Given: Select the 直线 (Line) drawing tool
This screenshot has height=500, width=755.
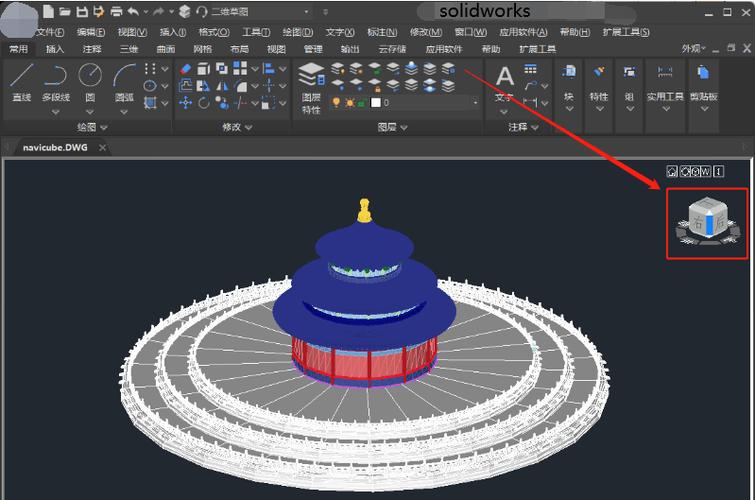Looking at the screenshot, I should pos(22,82).
